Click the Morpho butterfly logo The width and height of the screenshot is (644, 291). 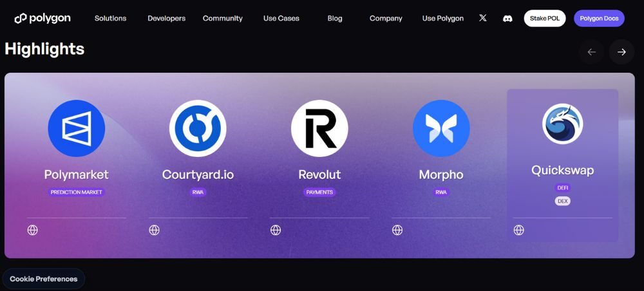441,128
